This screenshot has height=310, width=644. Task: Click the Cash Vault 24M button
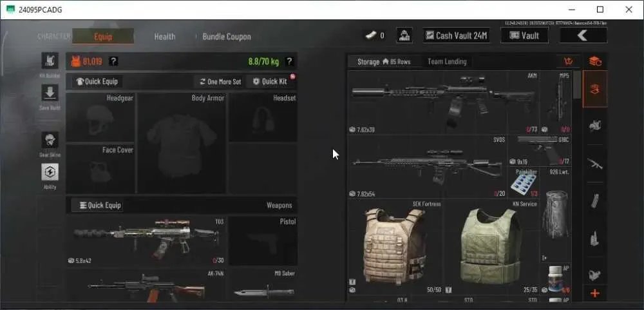click(x=457, y=35)
